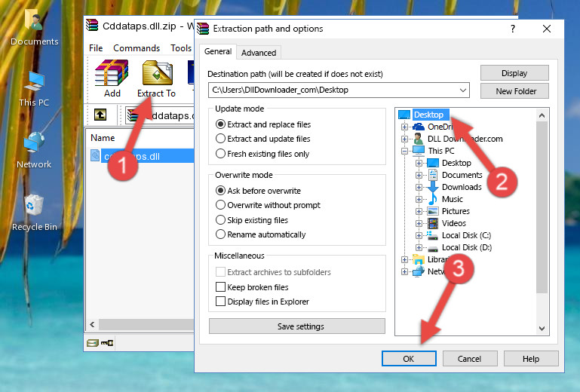Select Fresh existing files only option

tap(220, 154)
